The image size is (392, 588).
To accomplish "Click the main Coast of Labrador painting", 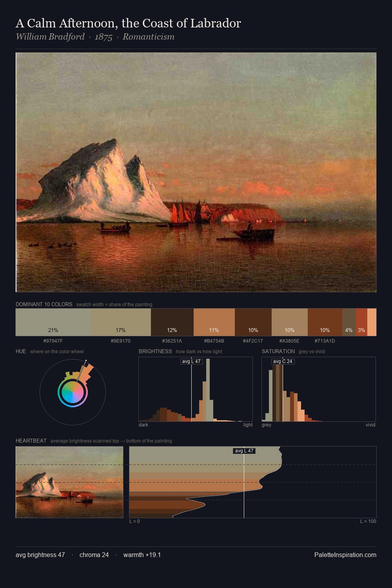I will point(196,172).
